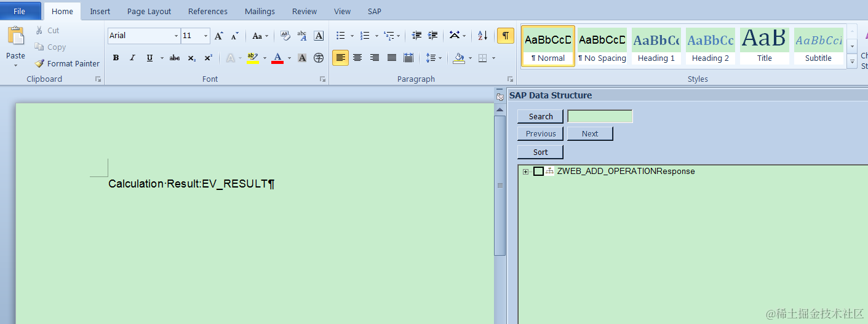This screenshot has width=868, height=324.
Task: Click the SAP search input field
Action: pyautogui.click(x=600, y=116)
